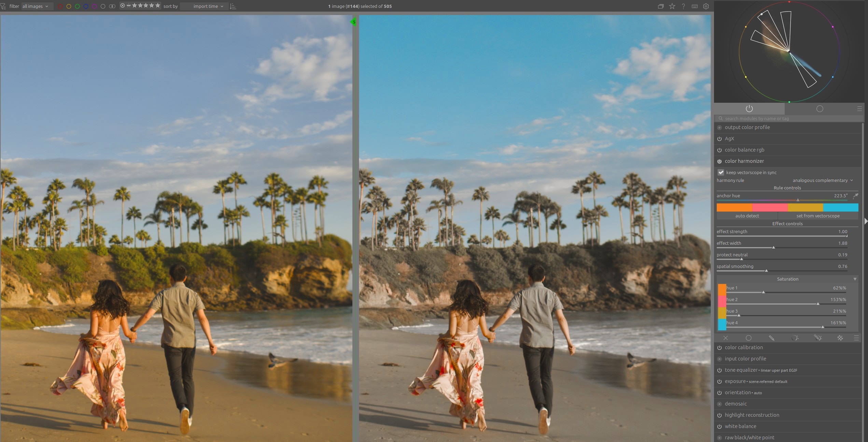Switch to active modules power tab
The height and width of the screenshot is (442, 868).
pos(749,109)
